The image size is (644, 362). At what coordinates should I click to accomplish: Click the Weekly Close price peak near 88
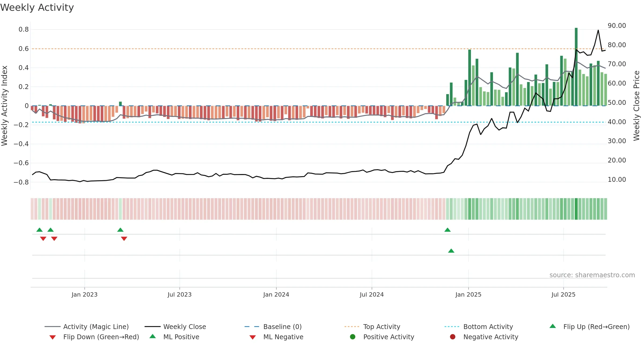(598, 30)
